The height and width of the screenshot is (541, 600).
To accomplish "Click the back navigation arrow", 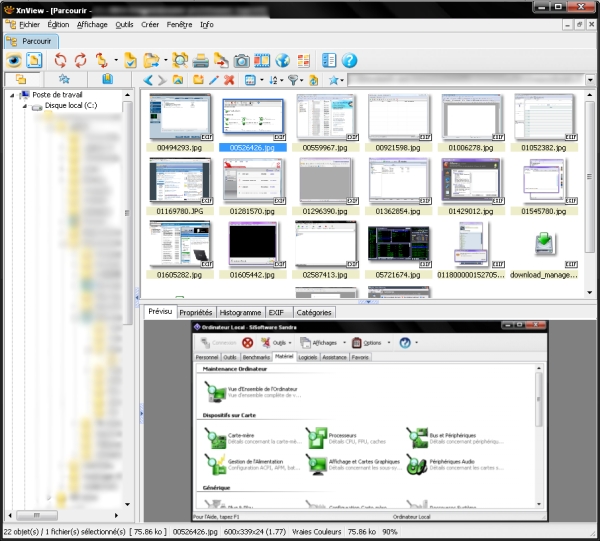I will click(x=147, y=79).
